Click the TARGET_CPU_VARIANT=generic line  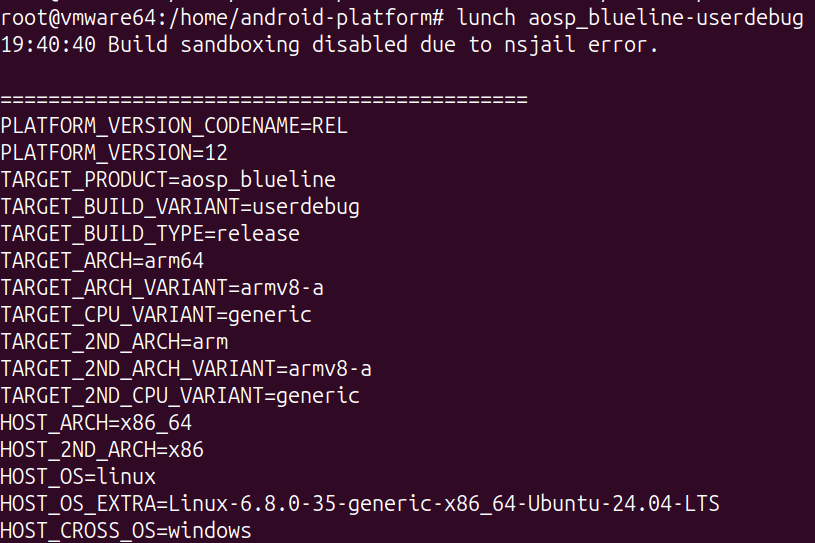[156, 315]
